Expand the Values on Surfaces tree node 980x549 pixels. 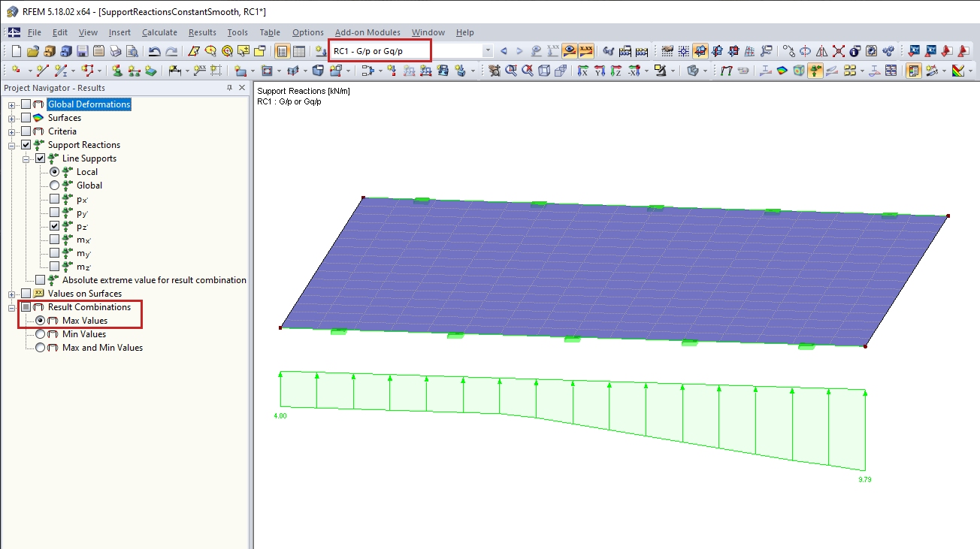(x=12, y=294)
